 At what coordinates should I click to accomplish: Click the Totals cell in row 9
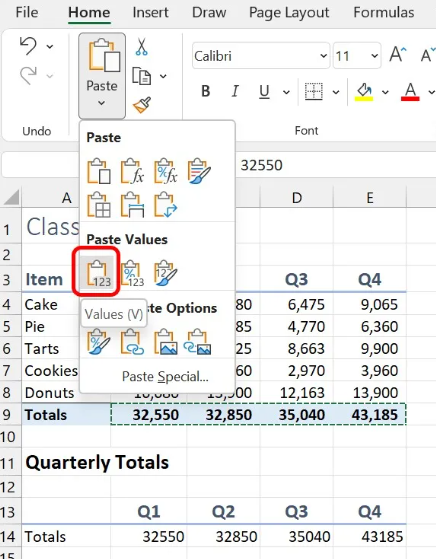point(66,415)
